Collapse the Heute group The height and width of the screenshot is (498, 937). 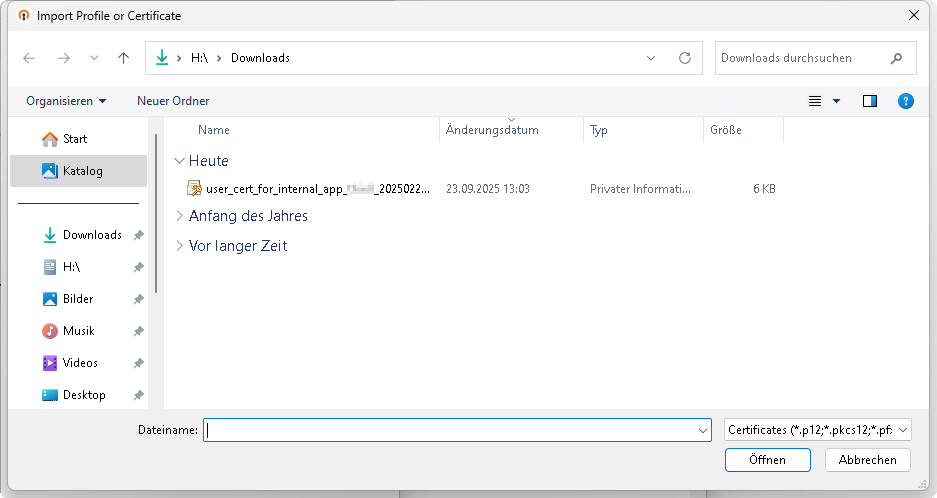tap(179, 161)
